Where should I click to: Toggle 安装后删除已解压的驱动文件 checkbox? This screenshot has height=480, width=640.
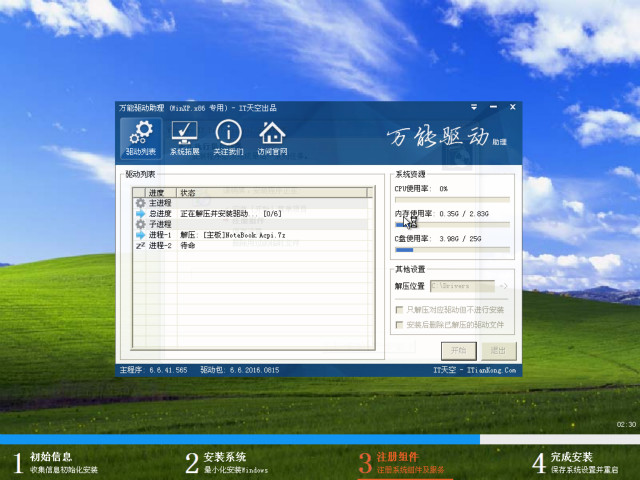pos(400,325)
